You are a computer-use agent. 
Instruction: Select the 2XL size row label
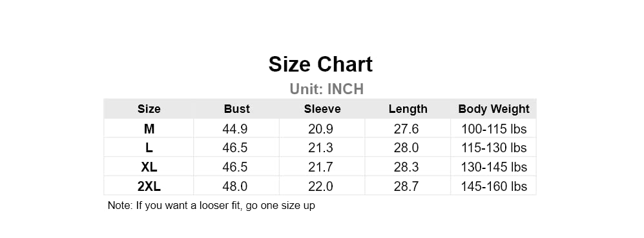(x=149, y=186)
